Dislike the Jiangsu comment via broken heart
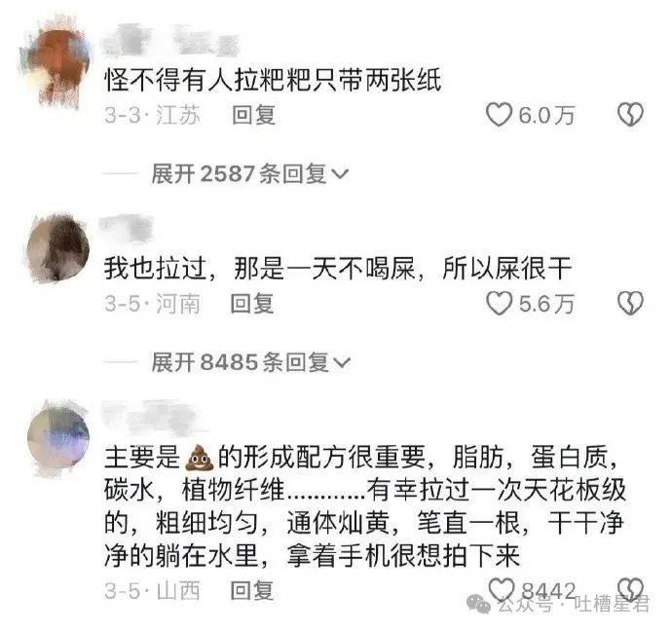Image resolution: width=672 pixels, height=631 pixels. point(630,115)
